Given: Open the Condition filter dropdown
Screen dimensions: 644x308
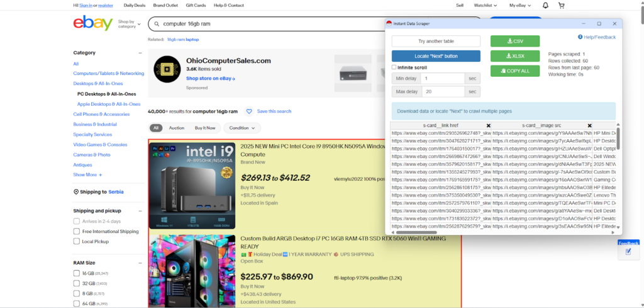Looking at the screenshot, I should tap(242, 128).
